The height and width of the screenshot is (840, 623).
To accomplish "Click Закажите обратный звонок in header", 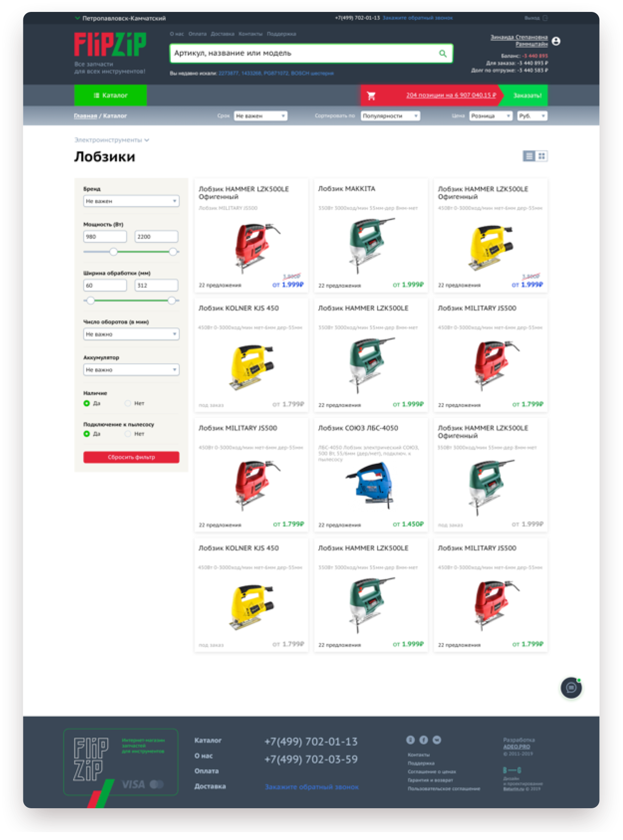I will pos(417,18).
